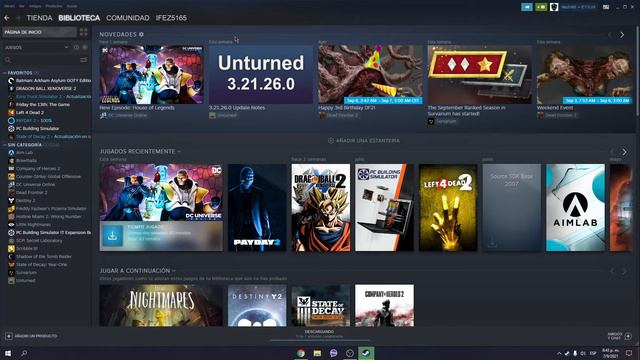The width and height of the screenshot is (640, 360).
Task: Switch to Big Picture mode icon
Action: tap(606, 7)
